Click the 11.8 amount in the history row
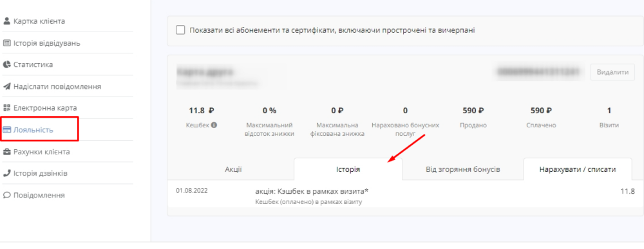The width and height of the screenshot is (644, 249). click(x=627, y=192)
